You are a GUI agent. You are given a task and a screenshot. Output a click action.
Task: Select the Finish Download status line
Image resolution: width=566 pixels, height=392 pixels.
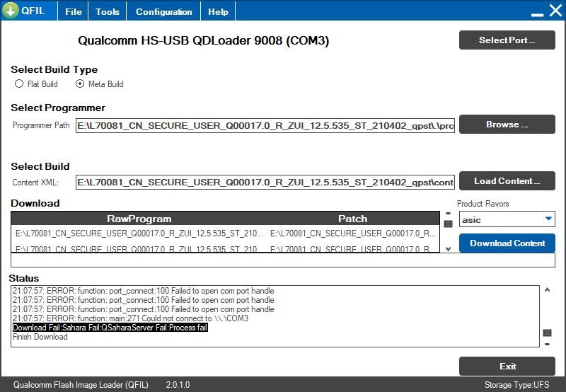(40, 337)
